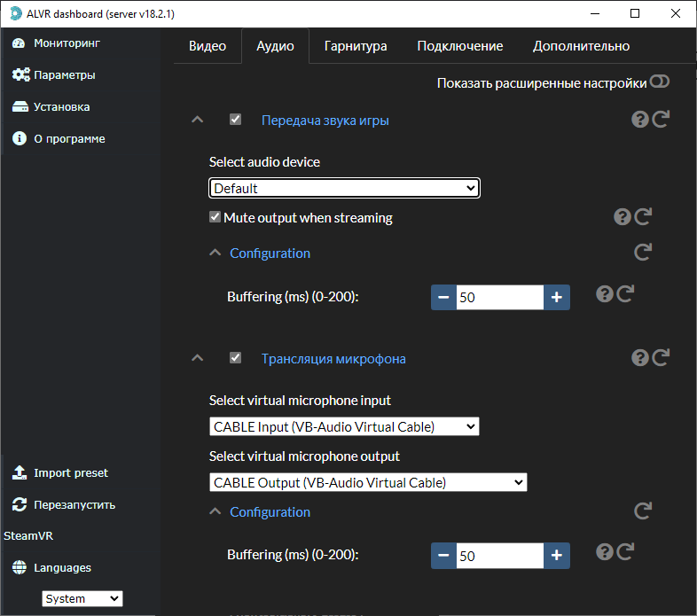The height and width of the screenshot is (616, 697).
Task: Minimize the ALVR dashboard window
Action: (x=595, y=14)
